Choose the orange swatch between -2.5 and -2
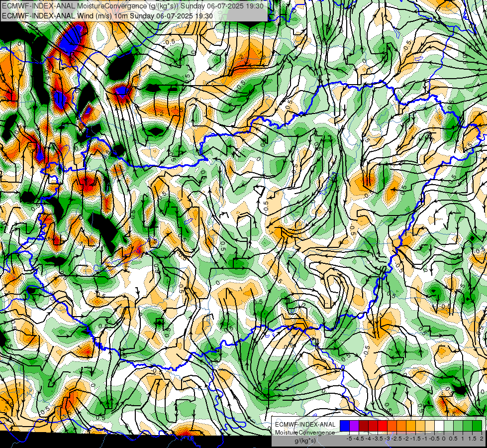The width and height of the screenshot is (487, 448). coord(401,426)
